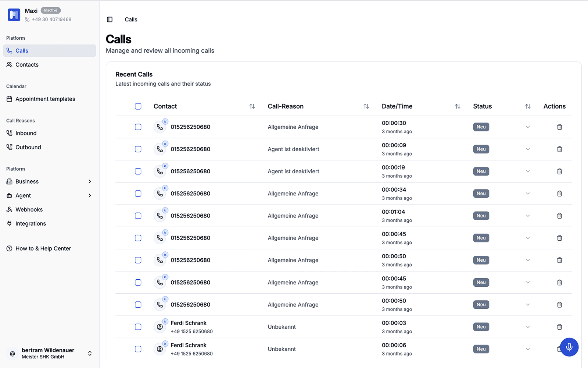Delete the 00:01:04 call with trash icon
Viewport: 588px width, 368px height.
pos(559,216)
